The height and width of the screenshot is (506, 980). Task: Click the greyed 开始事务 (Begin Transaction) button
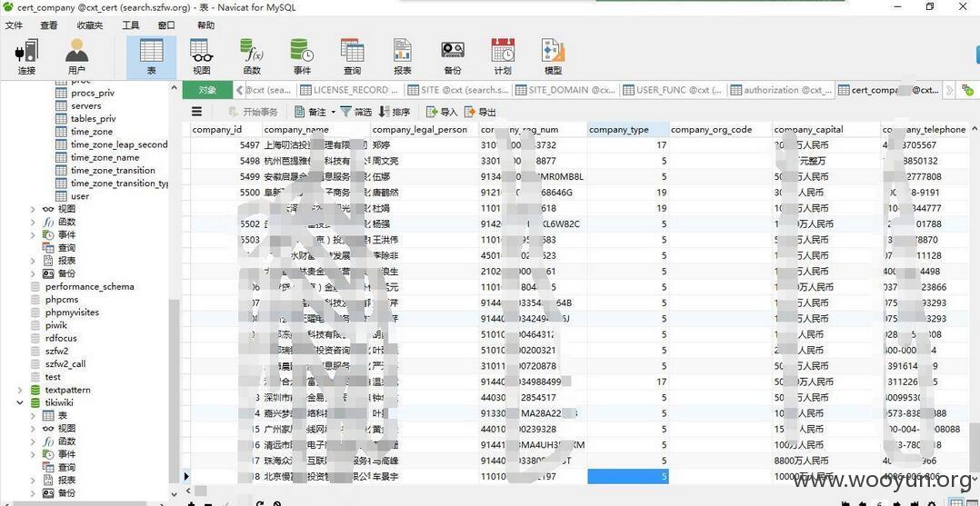click(253, 112)
